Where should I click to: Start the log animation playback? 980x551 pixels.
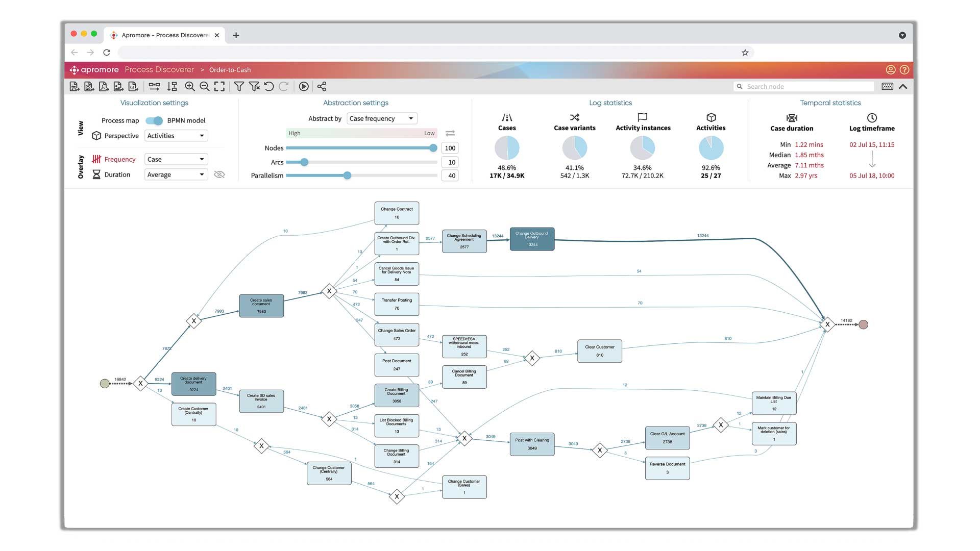(x=304, y=87)
